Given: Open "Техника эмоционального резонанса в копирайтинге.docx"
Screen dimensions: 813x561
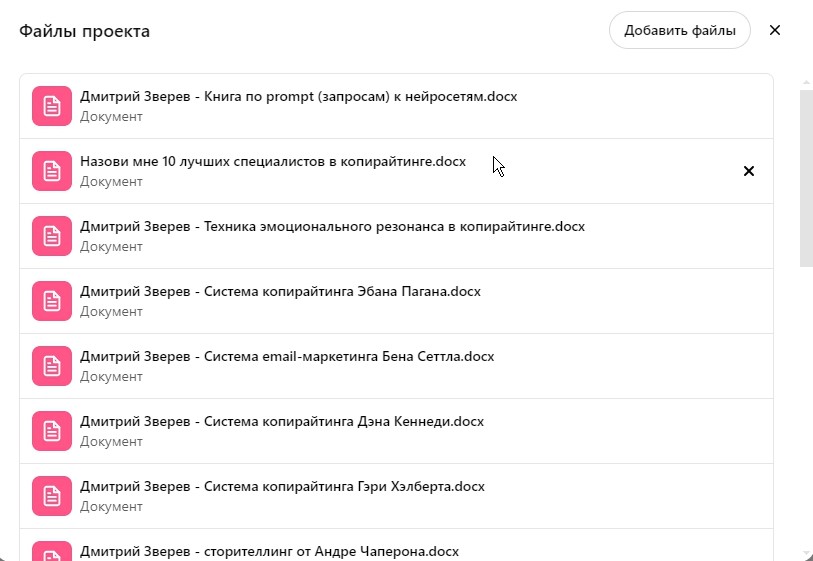Looking at the screenshot, I should click(332, 227).
